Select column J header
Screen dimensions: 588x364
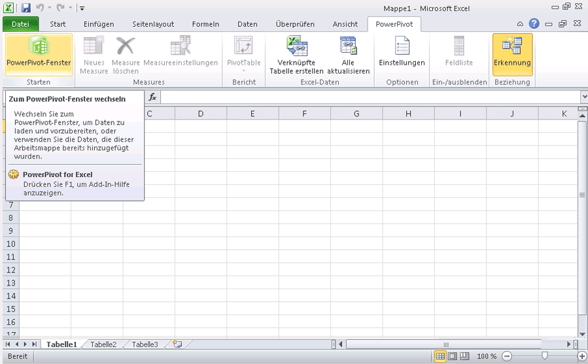(x=512, y=114)
